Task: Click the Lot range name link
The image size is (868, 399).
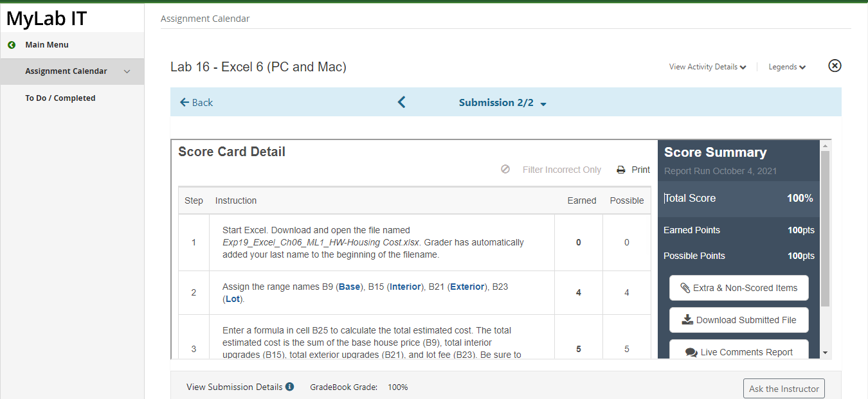Action: [x=232, y=299]
